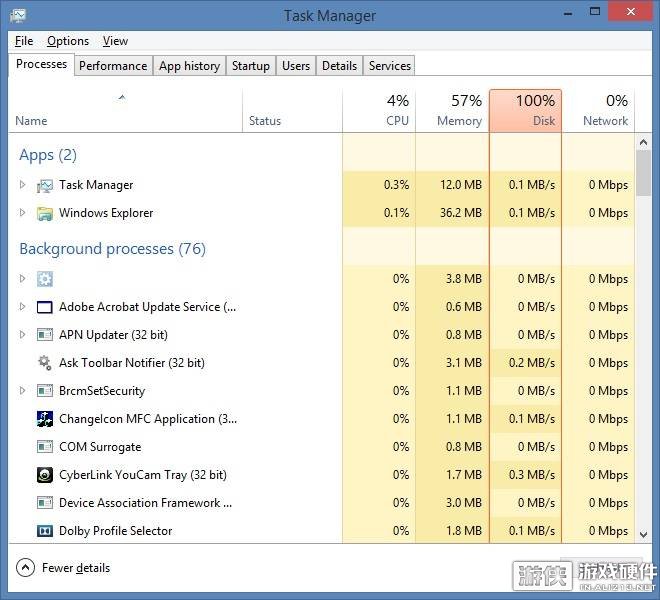Switch to the Startup tab
The height and width of the screenshot is (600, 660).
251,66
